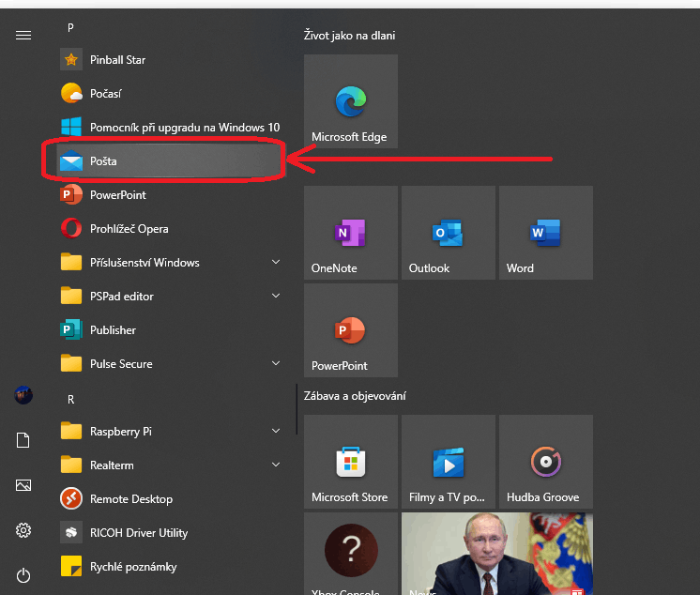Viewport: 700px width, 595px height.
Task: Open Settings gear in Start sidebar
Action: click(x=23, y=530)
